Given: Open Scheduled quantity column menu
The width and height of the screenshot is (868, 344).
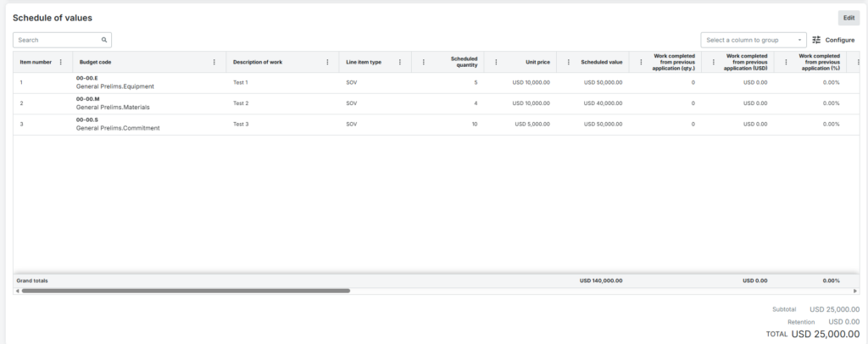Looking at the screenshot, I should click(423, 62).
